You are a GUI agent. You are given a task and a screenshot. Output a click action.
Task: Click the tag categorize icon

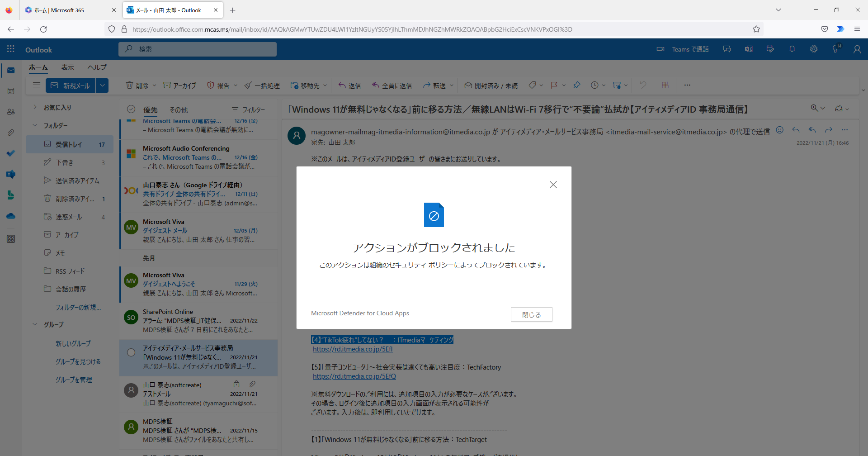click(533, 85)
